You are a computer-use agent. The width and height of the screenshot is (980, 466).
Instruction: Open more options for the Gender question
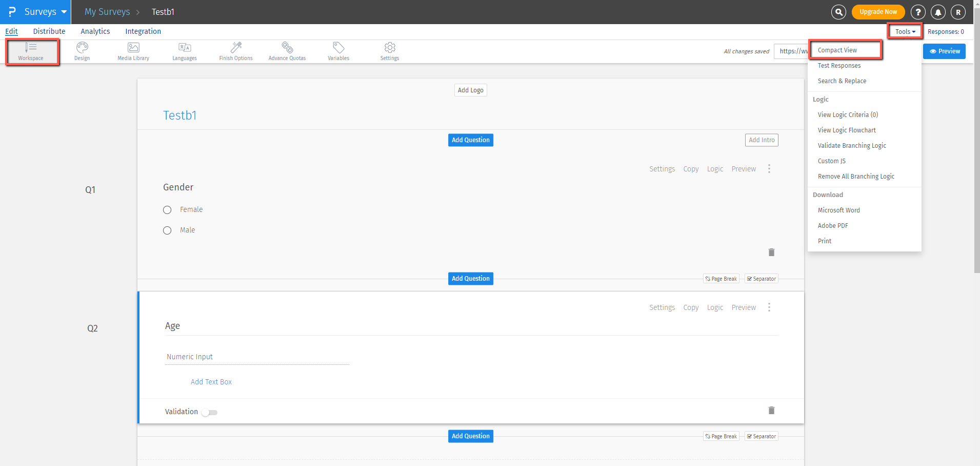(x=769, y=168)
